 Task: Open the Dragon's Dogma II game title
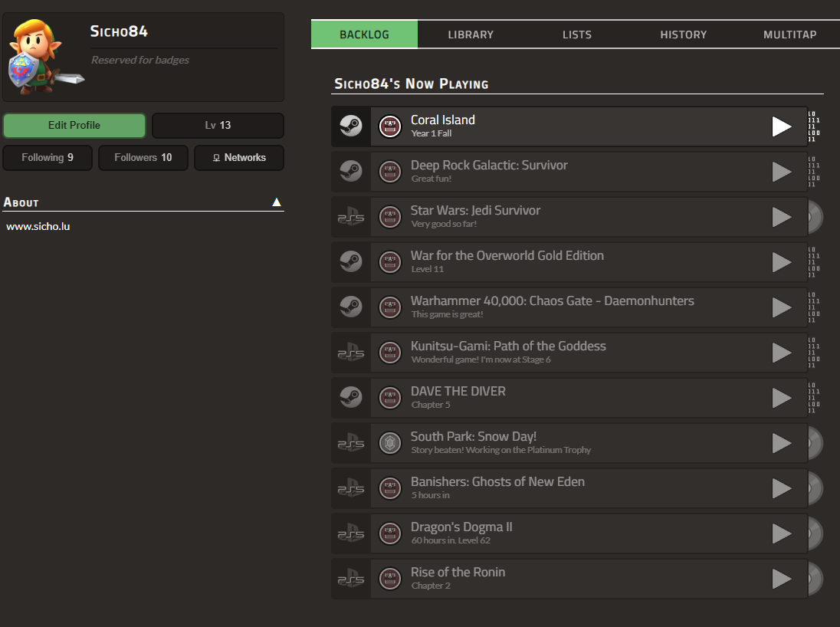[461, 527]
